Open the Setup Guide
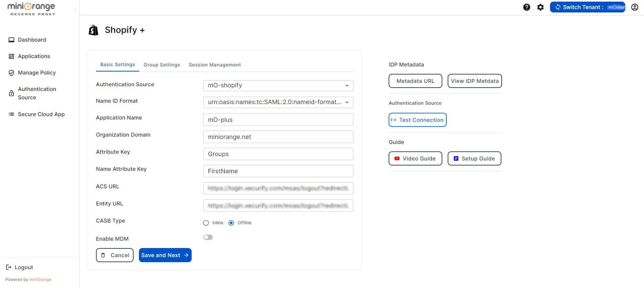Screen dimensions: 644x288 tap(475, 158)
